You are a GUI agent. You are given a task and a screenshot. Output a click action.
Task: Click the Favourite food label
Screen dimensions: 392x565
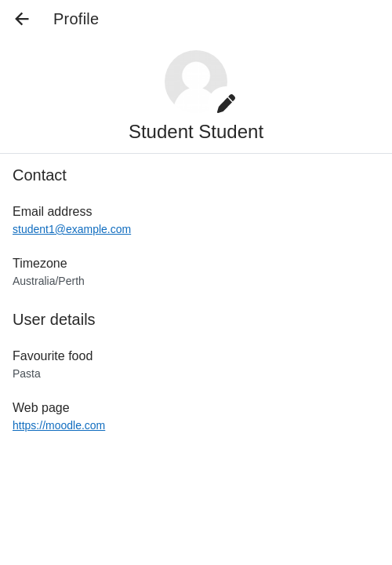click(53, 356)
